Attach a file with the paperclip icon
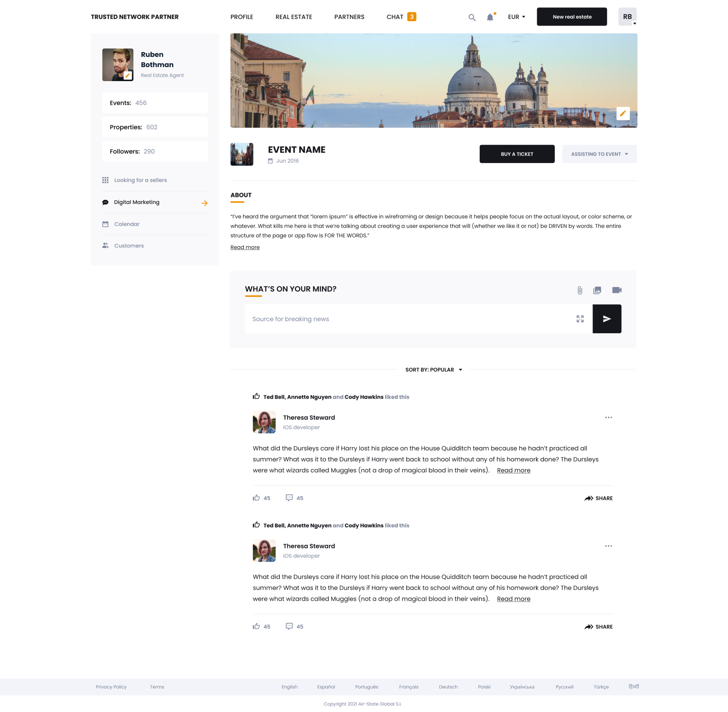This screenshot has height=712, width=728. click(x=580, y=290)
